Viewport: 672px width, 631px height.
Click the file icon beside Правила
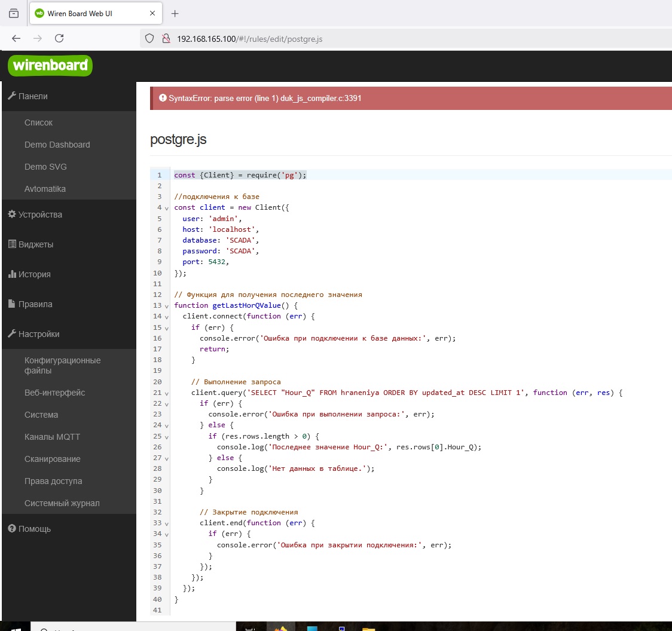(x=11, y=304)
